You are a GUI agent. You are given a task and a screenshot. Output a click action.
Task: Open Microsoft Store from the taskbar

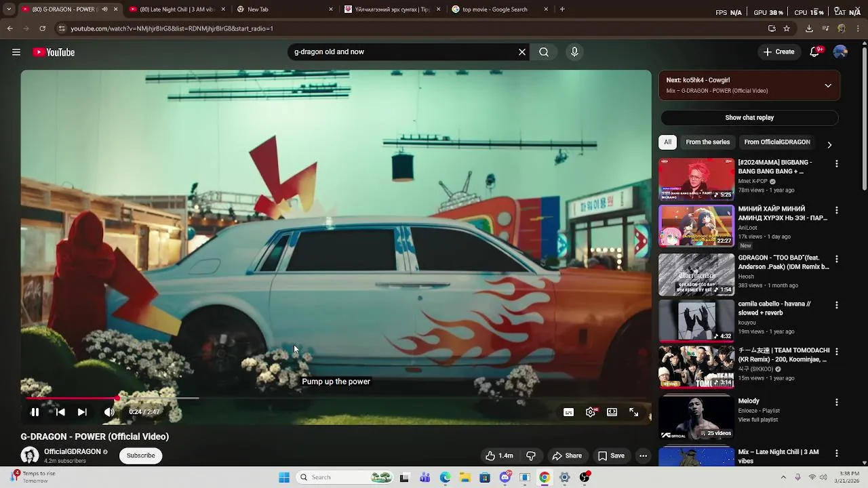(485, 478)
